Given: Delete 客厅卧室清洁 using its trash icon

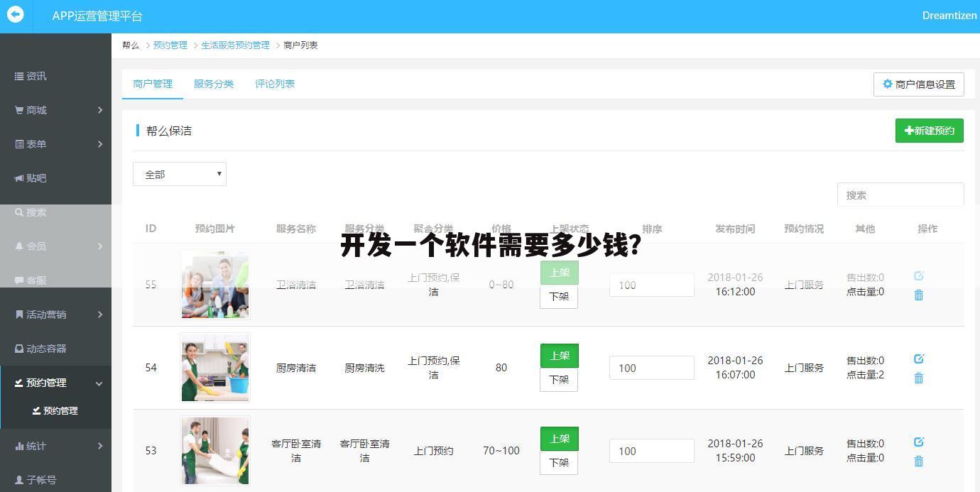Looking at the screenshot, I should 918,461.
